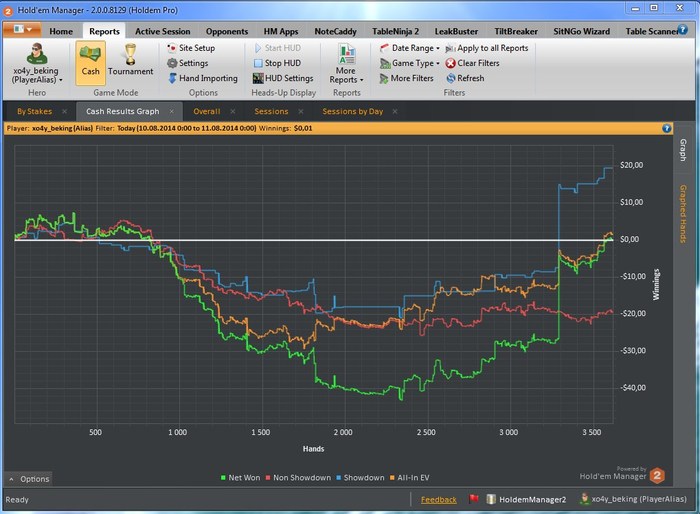Click the xo4y_beking hero avatar icon
The width and height of the screenshot is (700, 514).
pyautogui.click(x=37, y=54)
